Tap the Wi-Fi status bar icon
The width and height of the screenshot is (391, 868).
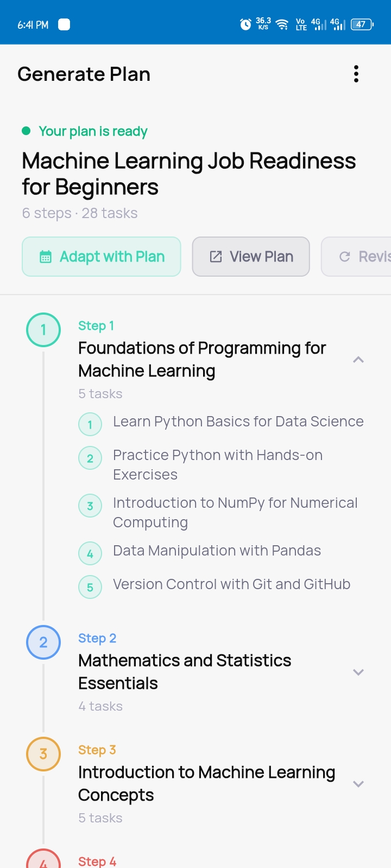tap(282, 24)
